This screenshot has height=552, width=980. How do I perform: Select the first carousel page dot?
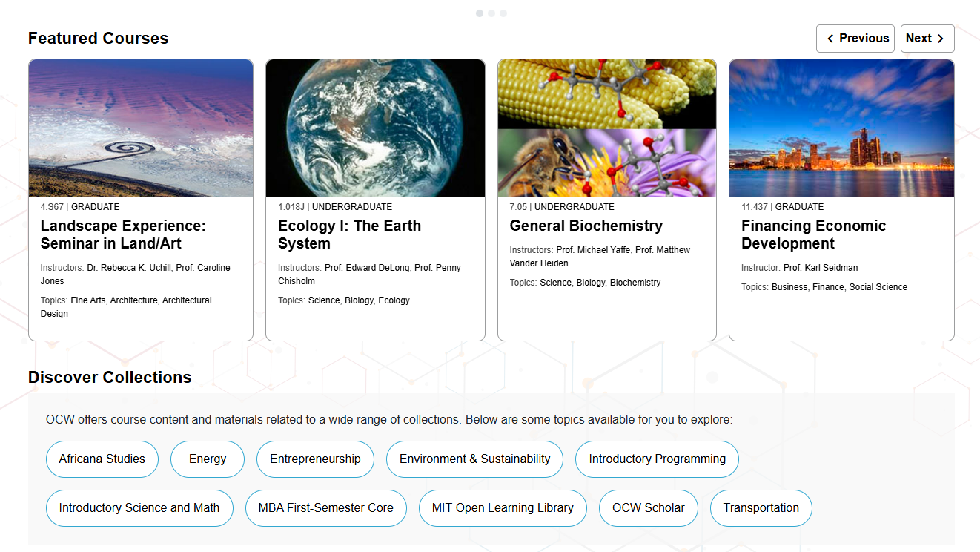pos(480,13)
